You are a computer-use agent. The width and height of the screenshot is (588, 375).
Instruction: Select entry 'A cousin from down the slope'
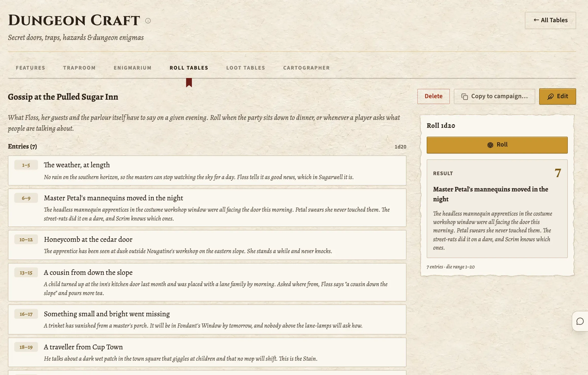click(x=207, y=282)
